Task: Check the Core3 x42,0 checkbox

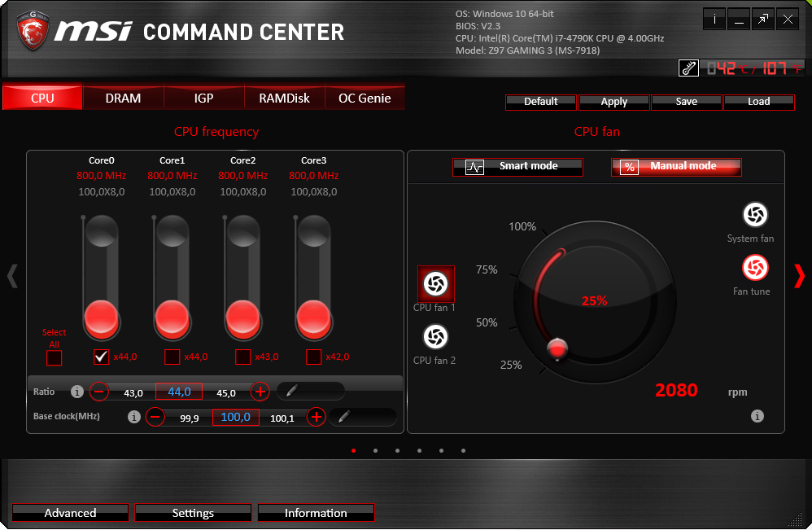Action: tap(314, 357)
